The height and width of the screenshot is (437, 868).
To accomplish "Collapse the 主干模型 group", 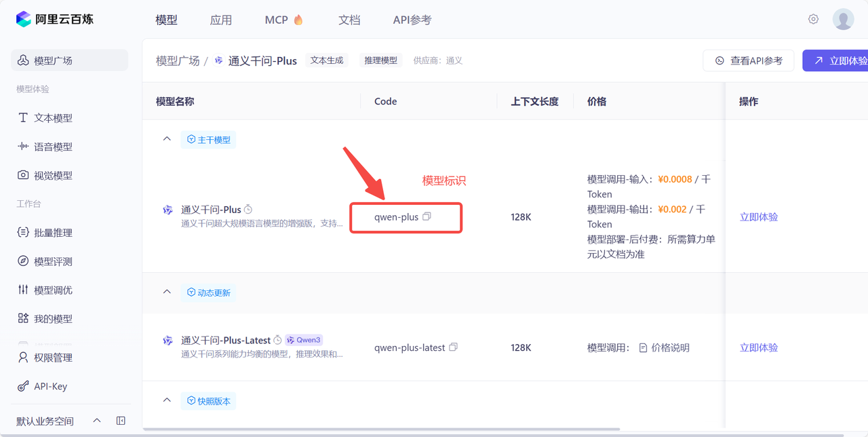I will pos(167,139).
